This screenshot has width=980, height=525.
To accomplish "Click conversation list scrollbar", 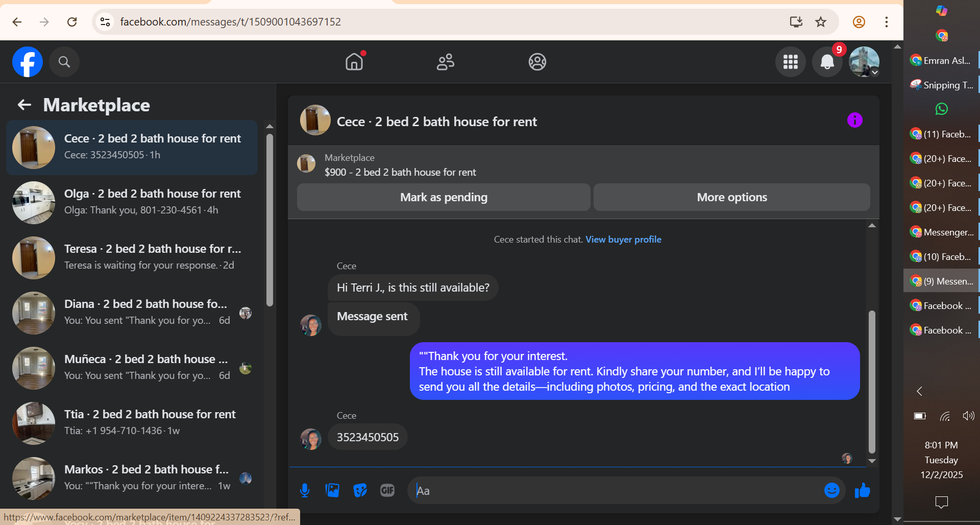I will (x=269, y=220).
